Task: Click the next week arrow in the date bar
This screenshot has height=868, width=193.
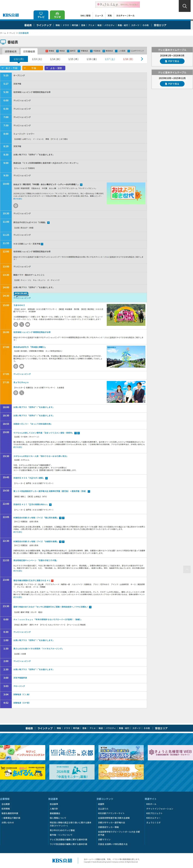Action: (x=142, y=59)
